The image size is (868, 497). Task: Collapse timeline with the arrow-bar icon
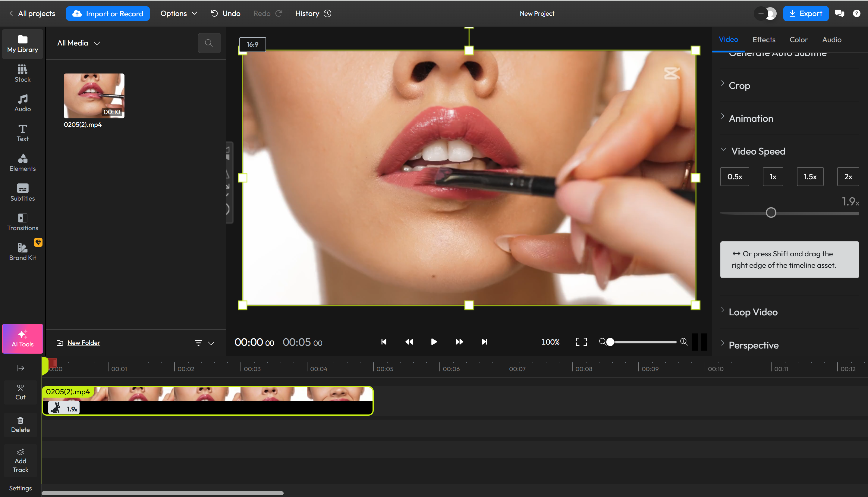pyautogui.click(x=20, y=368)
